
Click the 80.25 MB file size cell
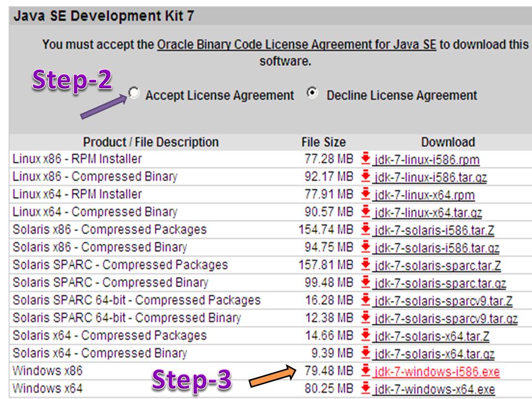click(x=329, y=388)
